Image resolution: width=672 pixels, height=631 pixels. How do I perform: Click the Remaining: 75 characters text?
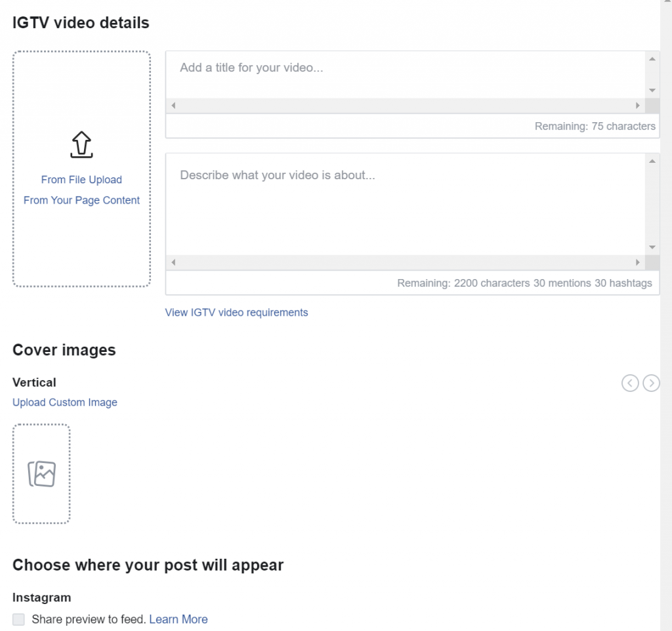tap(595, 127)
